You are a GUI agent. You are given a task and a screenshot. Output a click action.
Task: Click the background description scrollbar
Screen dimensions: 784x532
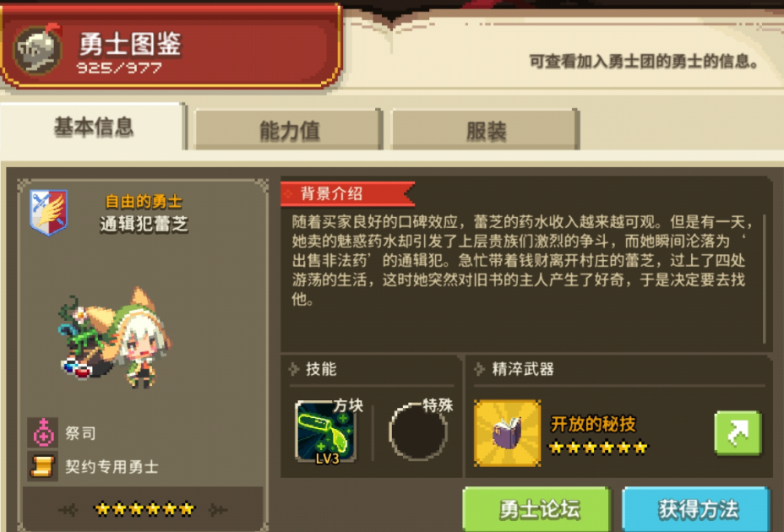point(765,279)
